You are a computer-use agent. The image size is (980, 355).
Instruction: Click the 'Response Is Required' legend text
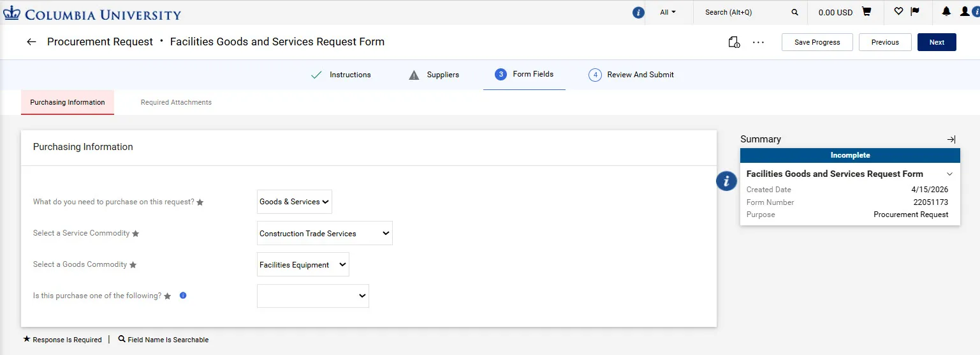point(67,340)
